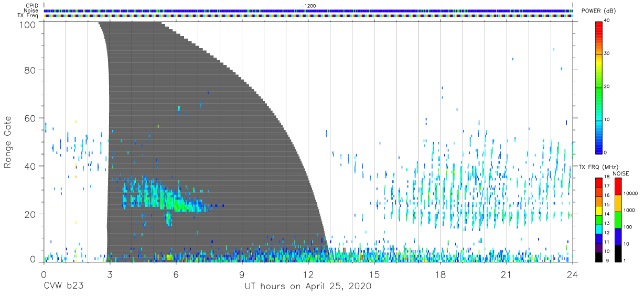Click the CVW b23 radar label

click(63, 287)
